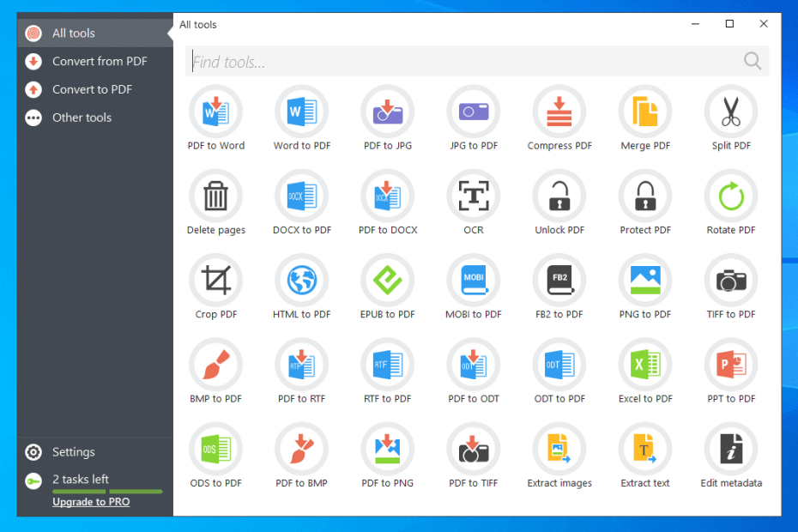Open the Rotate PDF tool
The image size is (798, 532).
[731, 196]
